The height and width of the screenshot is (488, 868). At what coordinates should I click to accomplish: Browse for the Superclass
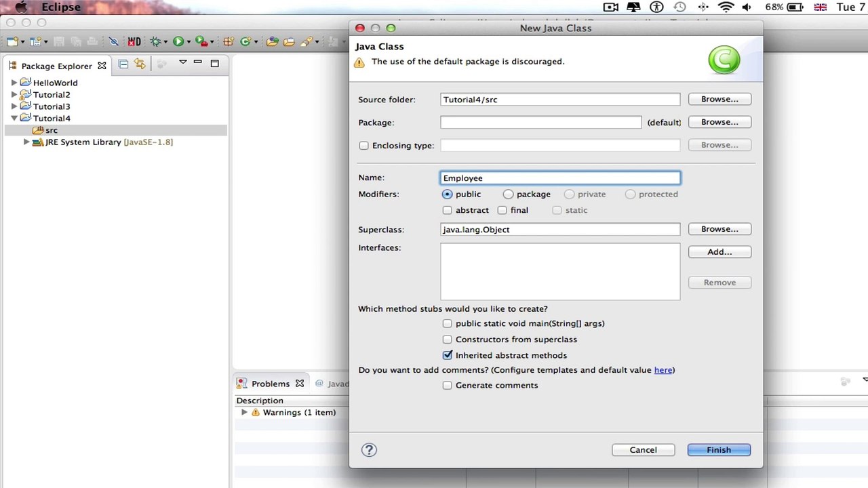[x=719, y=229]
